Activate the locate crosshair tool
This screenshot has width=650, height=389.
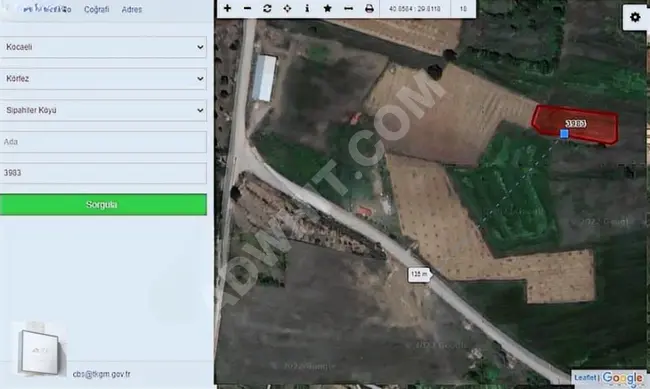point(287,8)
